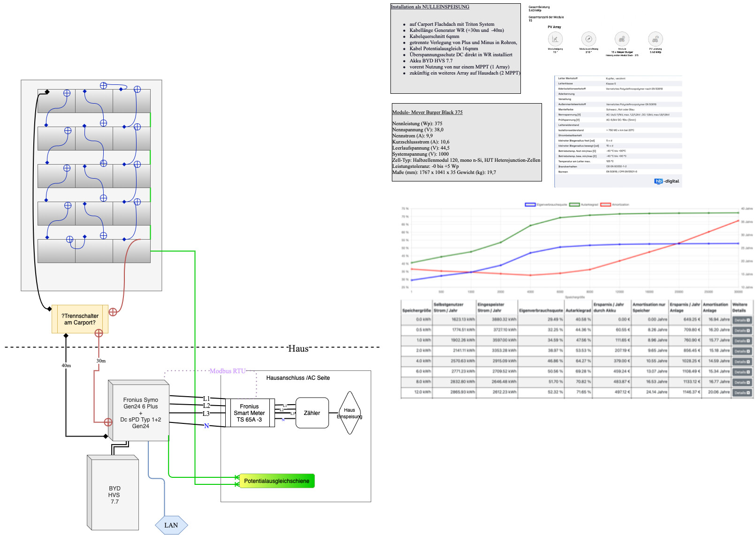This screenshot has width=756, height=535.
Task: Select the Fronius Smart Meter TS 65A-3 box
Action: 250,413
